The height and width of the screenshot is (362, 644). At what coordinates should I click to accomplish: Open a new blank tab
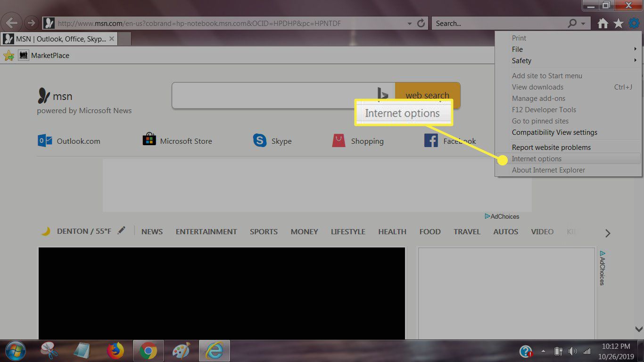tap(125, 39)
